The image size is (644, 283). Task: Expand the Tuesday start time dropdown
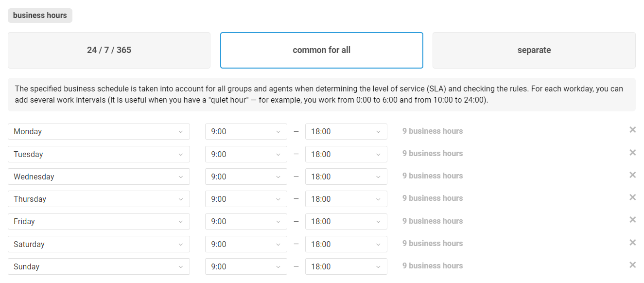click(246, 154)
